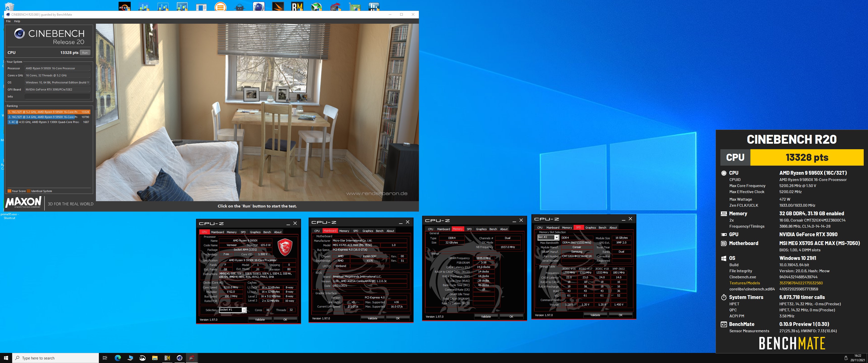Open the red CPU-Z MSI desktop shortcut
Image resolution: width=868 pixels, height=363 pixels.
pyautogui.click(x=336, y=6)
